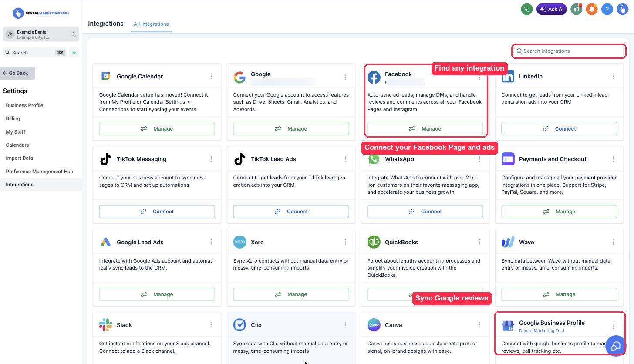Screen dimensions: 634x364
Task: Open TikTok Lead Ads card options menu
Action: pyautogui.click(x=345, y=159)
